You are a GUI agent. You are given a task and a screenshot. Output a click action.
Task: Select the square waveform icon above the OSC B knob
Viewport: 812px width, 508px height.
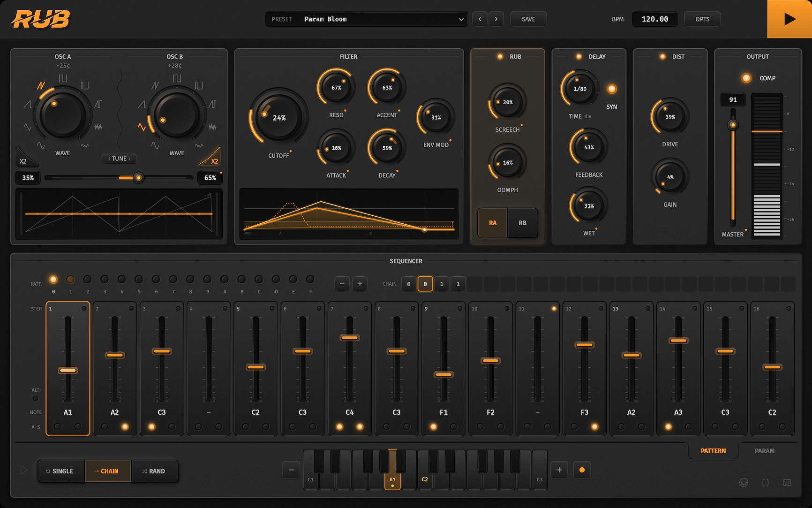tap(177, 78)
